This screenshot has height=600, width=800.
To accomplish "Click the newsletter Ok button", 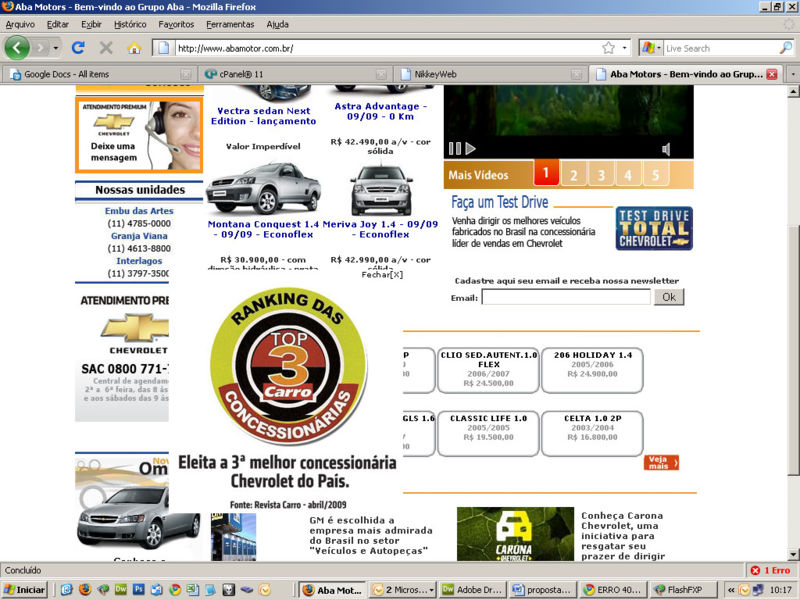I will (x=669, y=297).
